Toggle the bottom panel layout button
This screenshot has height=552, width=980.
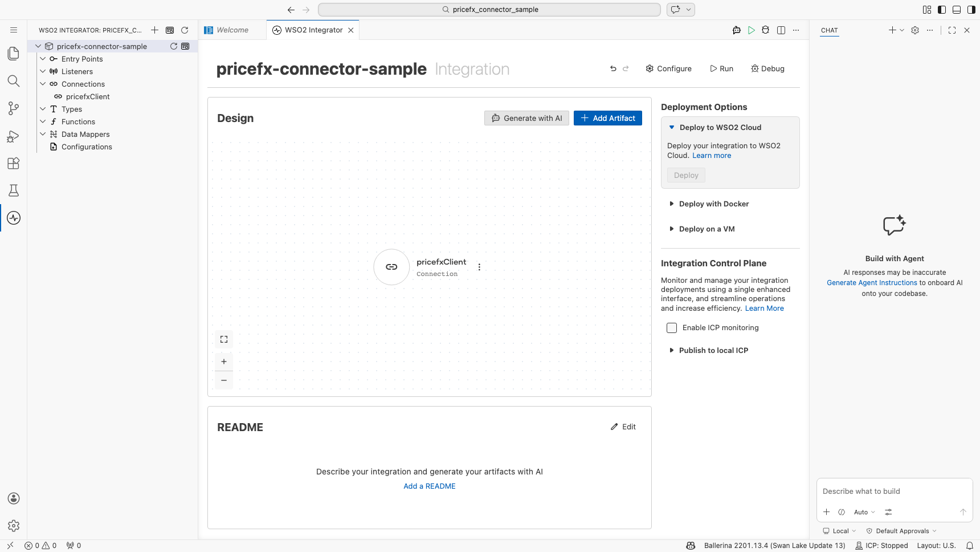(957, 10)
